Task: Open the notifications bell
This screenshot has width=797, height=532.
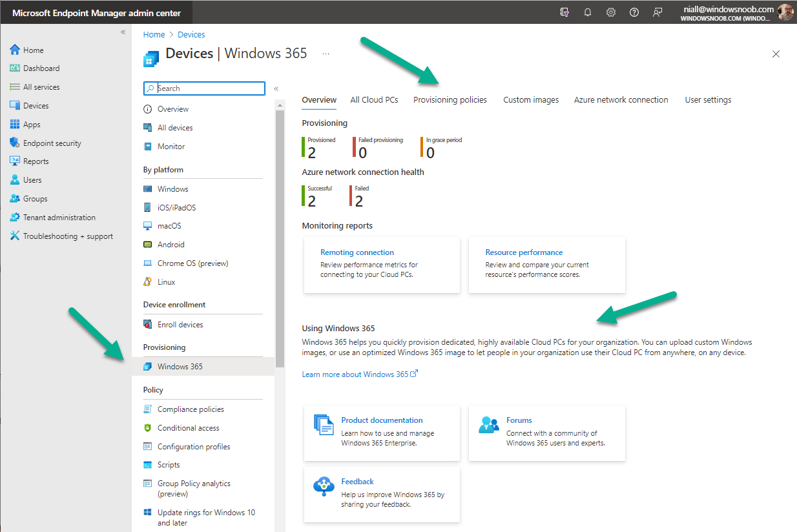Action: 588,12
